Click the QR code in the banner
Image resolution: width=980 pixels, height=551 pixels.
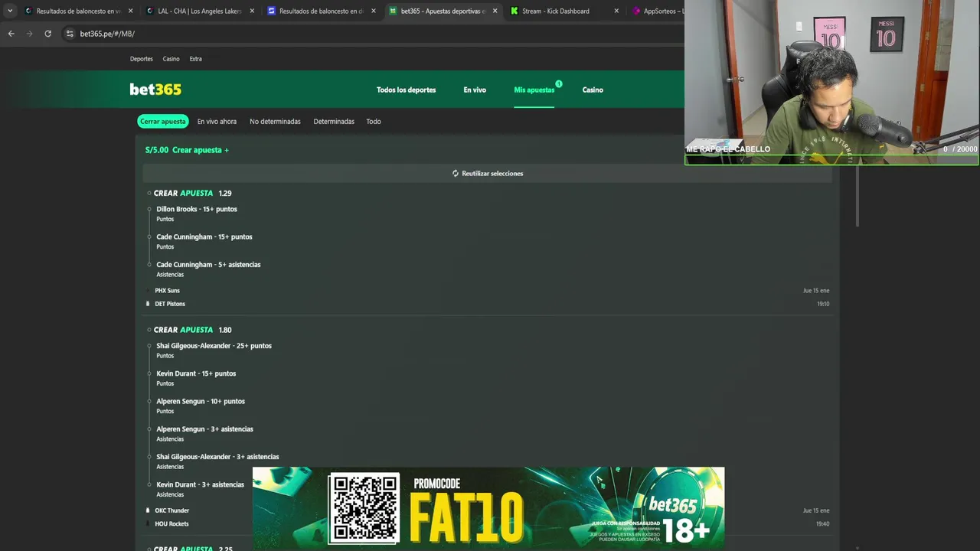click(364, 508)
